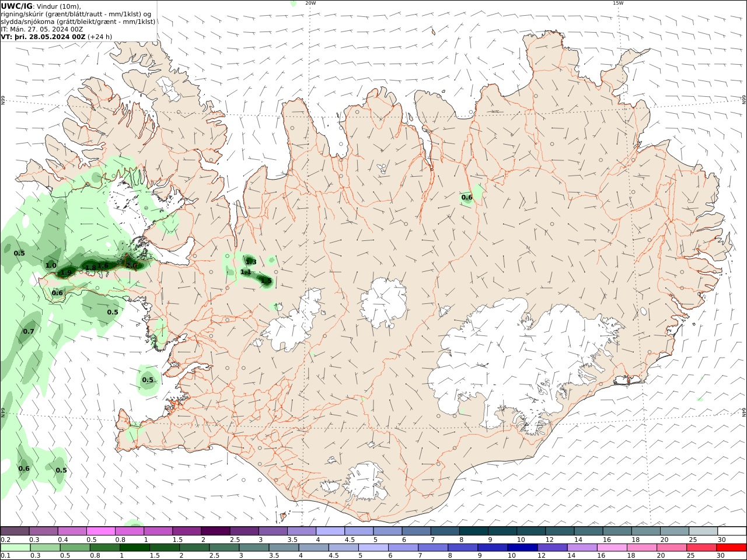The width and height of the screenshot is (747, 560).
Task: Click the darkest purple swatch labeled 2 in upper scale
Action: coord(215,531)
